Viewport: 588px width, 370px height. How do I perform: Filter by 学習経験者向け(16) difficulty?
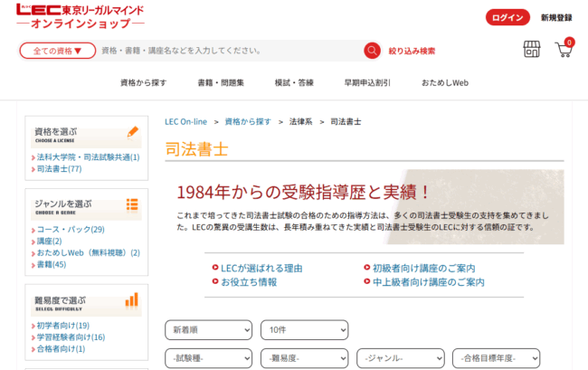click(x=71, y=337)
